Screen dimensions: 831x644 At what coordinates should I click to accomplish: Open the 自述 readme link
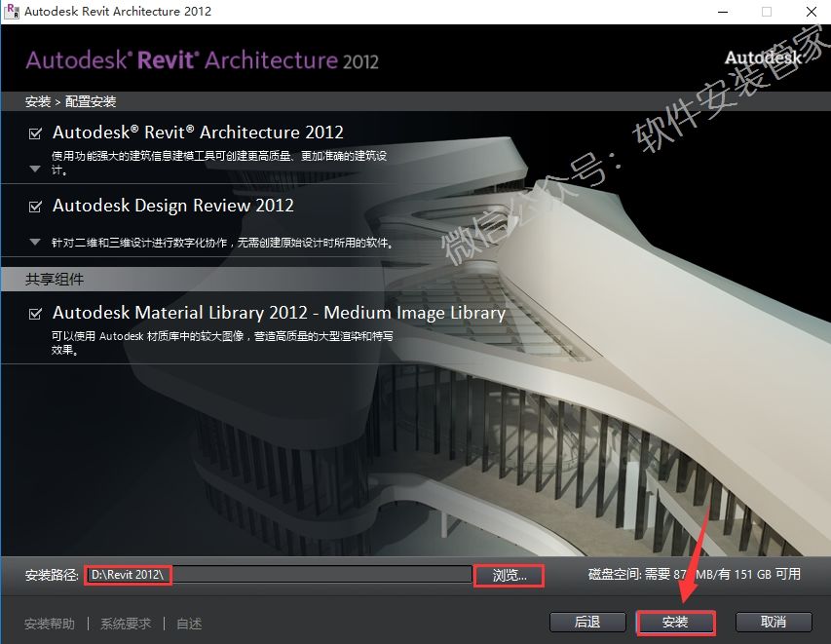click(189, 624)
